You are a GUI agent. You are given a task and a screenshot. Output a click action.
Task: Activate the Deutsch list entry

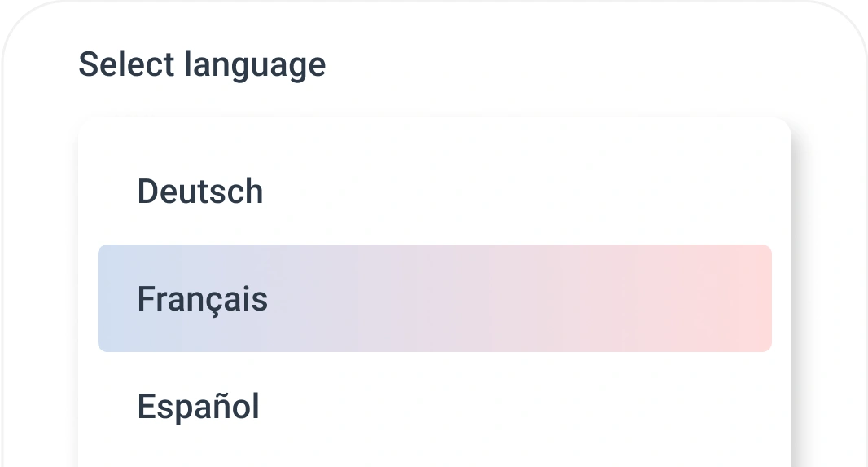(x=200, y=192)
